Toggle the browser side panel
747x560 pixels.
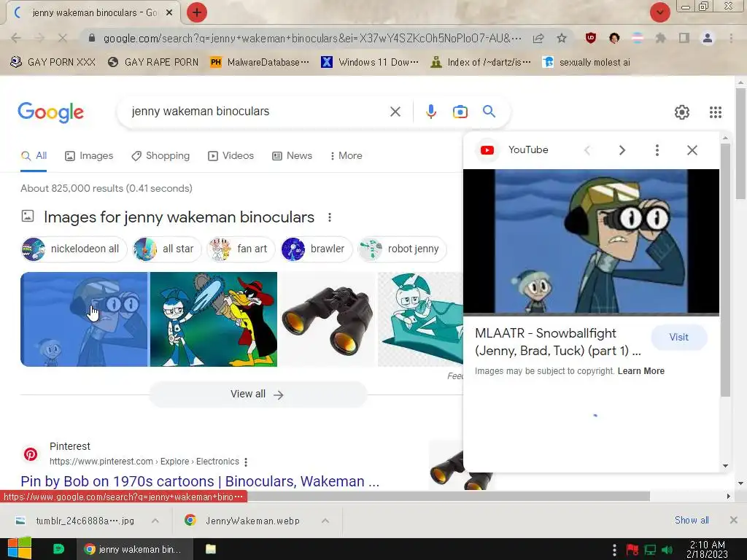[684, 38]
